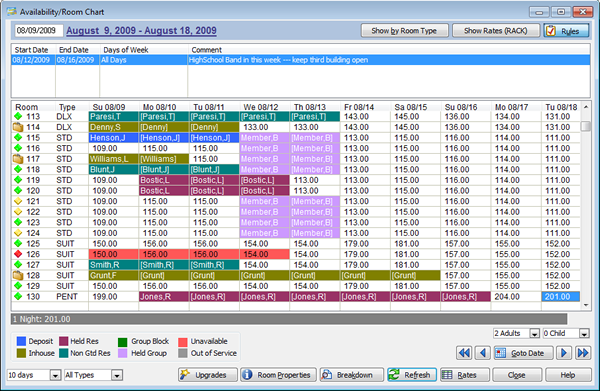Click the folder icon for room 114
This screenshot has width=600, height=391.
coord(18,127)
